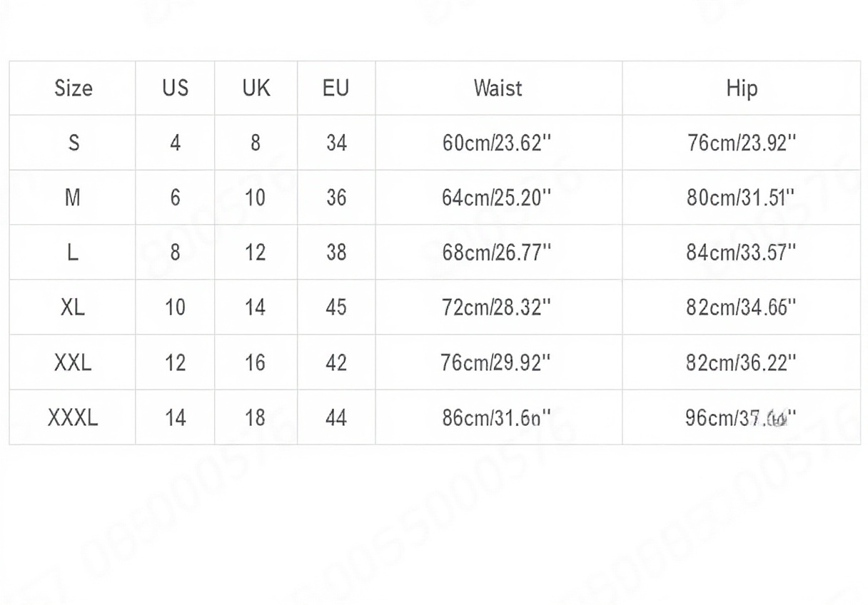Image resolution: width=868 pixels, height=605 pixels.
Task: Click the EU column header
Action: coord(336,88)
